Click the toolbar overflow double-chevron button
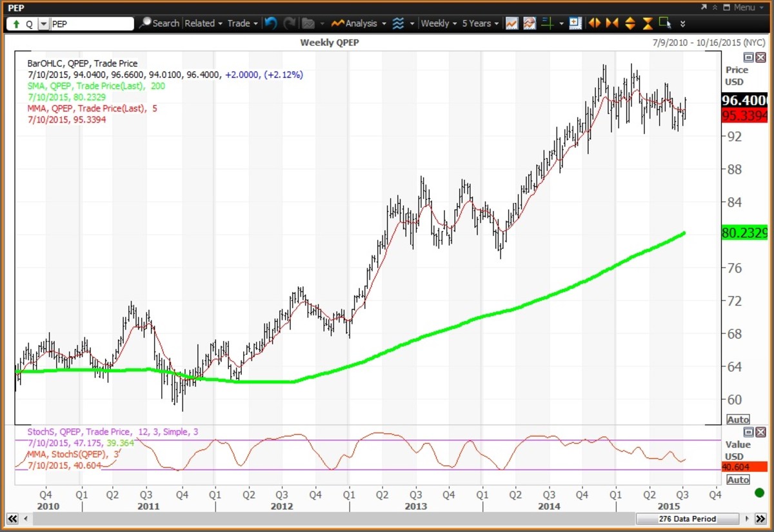 682,23
